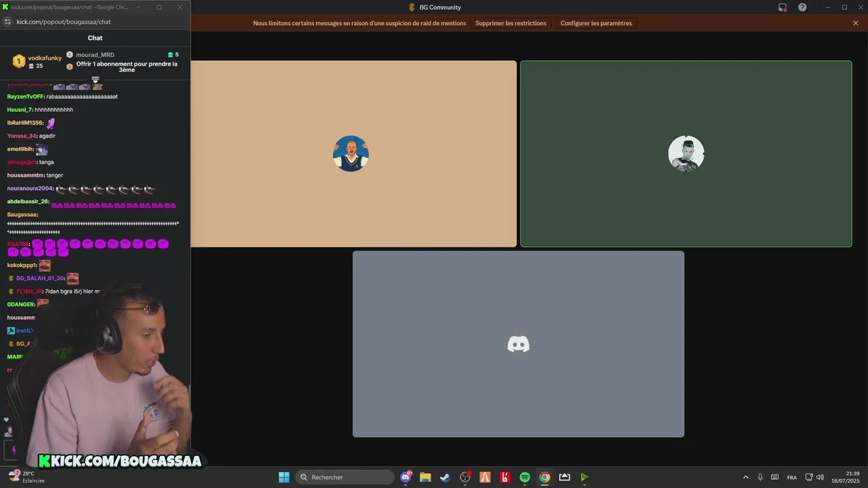This screenshot has width=868, height=488.
Task: Click Supprimer les restrictions button
Action: [x=511, y=23]
